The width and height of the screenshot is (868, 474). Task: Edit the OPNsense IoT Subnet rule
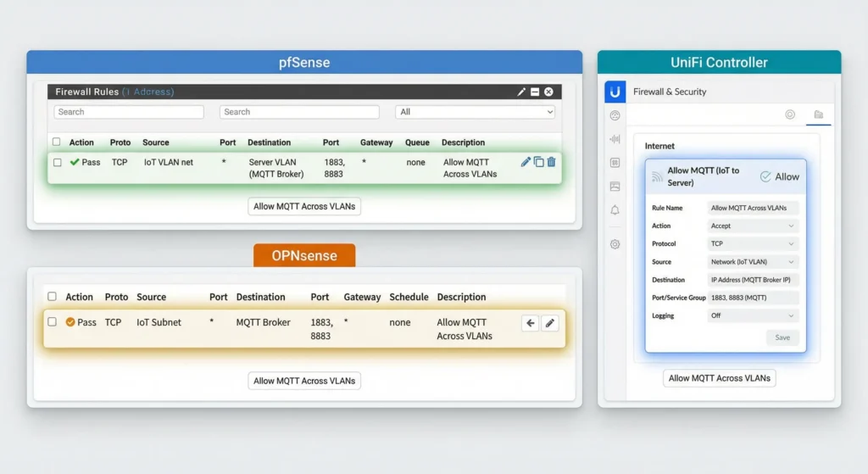click(549, 323)
